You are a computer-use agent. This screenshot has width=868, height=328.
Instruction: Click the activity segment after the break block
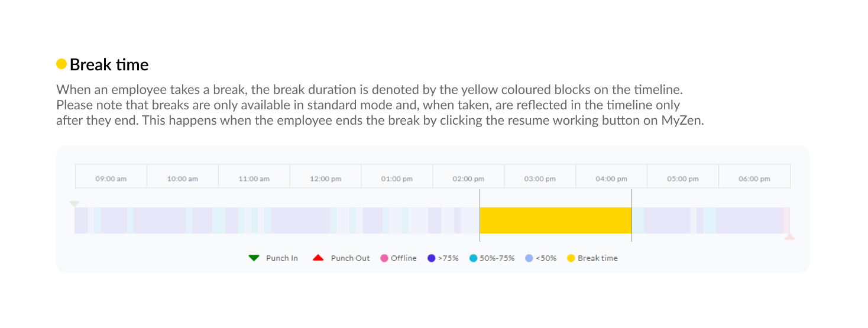[667, 220]
